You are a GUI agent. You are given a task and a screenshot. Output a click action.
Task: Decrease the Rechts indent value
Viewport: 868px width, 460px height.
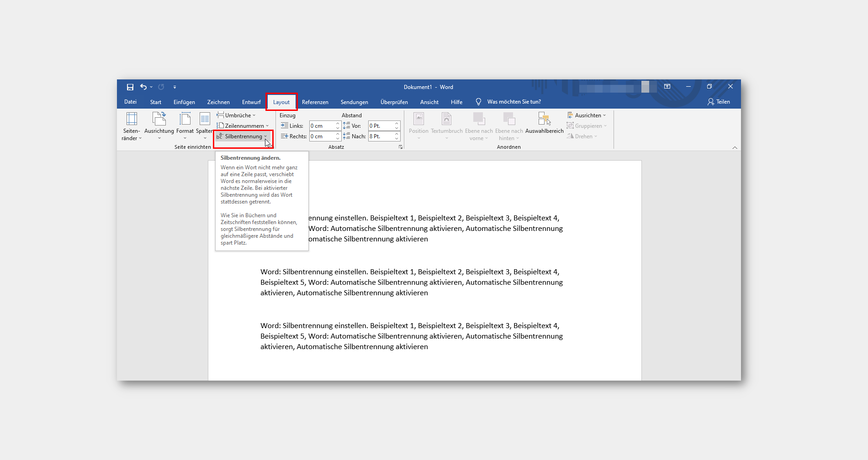point(338,139)
